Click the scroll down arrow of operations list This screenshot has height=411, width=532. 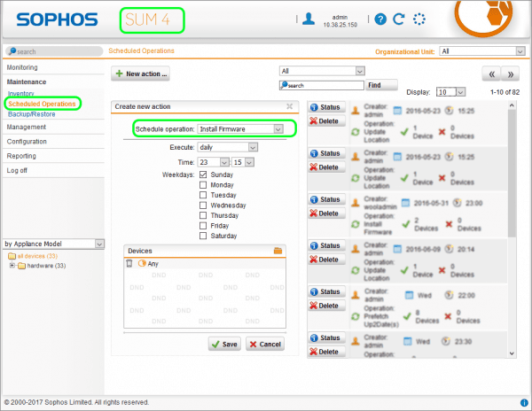tap(512, 353)
